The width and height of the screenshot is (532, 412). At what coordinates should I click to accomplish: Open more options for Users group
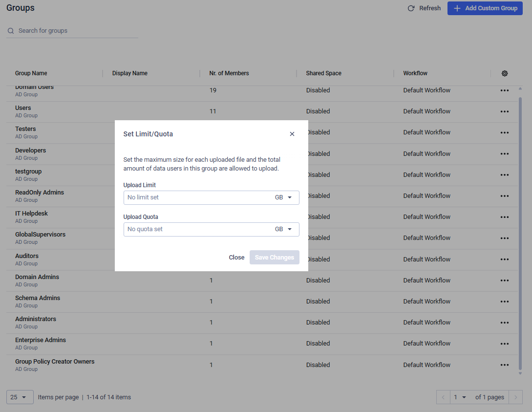[505, 111]
